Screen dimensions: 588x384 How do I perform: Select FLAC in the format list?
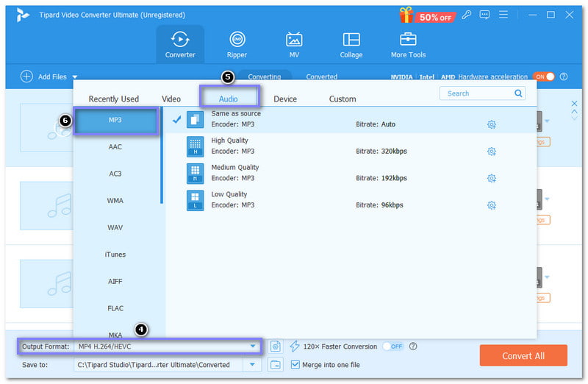(x=115, y=308)
